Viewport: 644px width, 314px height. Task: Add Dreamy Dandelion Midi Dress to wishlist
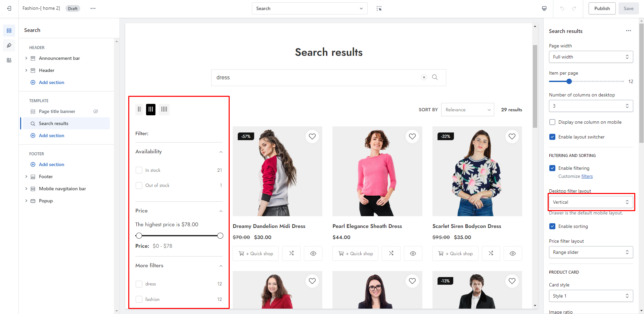[x=312, y=136]
